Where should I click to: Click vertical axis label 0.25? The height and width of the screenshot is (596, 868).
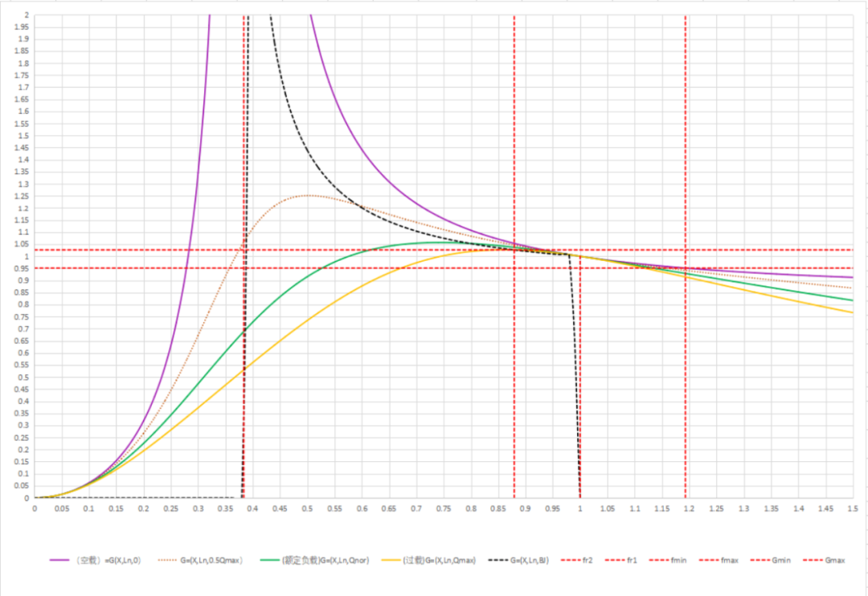(x=23, y=438)
